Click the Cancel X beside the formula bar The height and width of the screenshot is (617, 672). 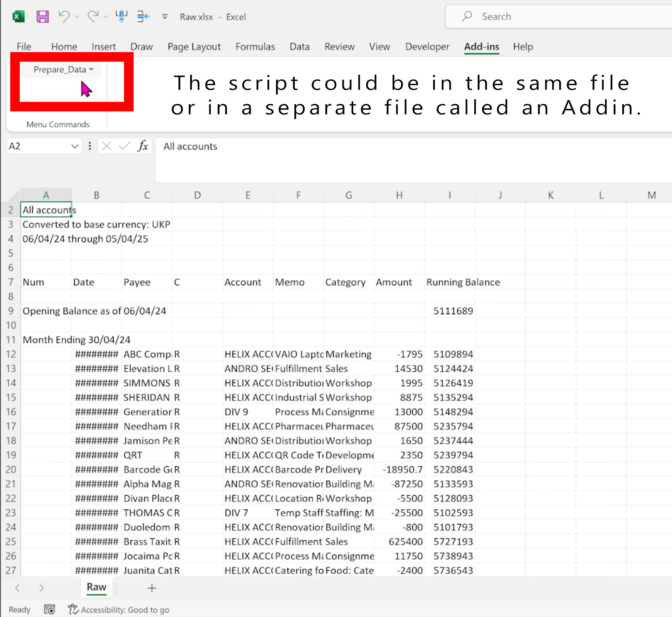106,146
